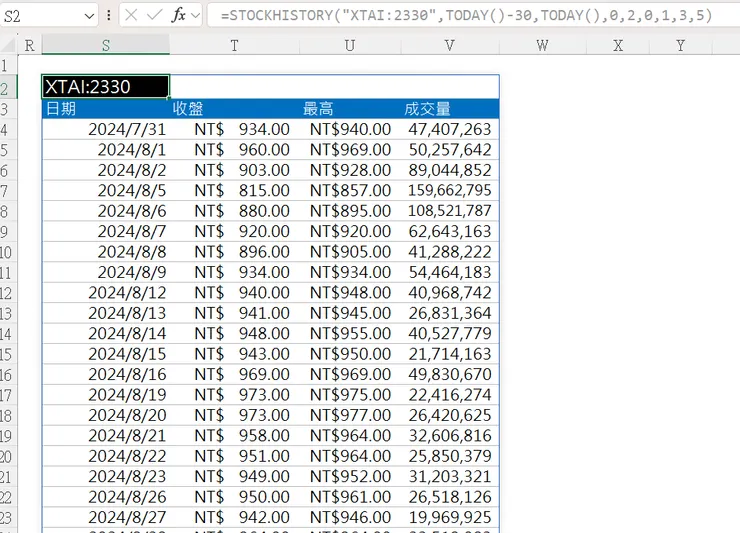Click the 成交量 header cell
The width and height of the screenshot is (740, 533).
click(x=450, y=109)
